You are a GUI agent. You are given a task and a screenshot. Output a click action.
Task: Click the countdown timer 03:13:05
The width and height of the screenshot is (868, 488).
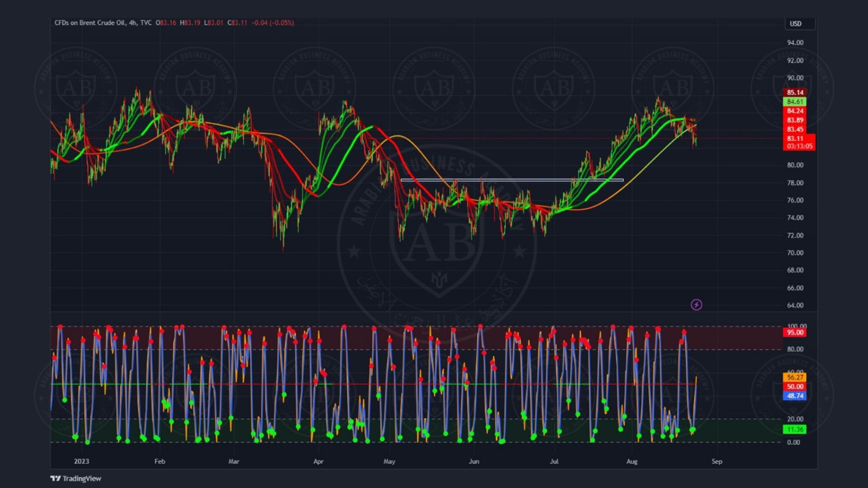799,146
